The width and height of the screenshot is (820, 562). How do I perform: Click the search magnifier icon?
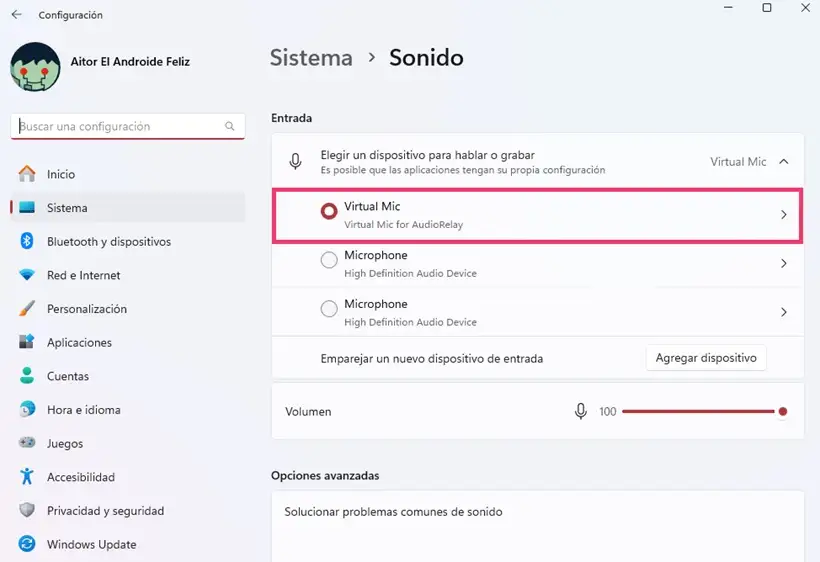click(230, 126)
